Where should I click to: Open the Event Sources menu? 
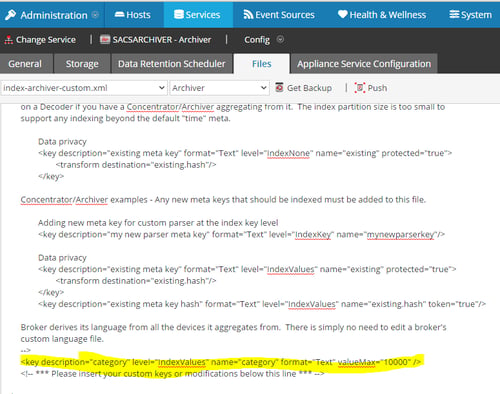coord(279,15)
